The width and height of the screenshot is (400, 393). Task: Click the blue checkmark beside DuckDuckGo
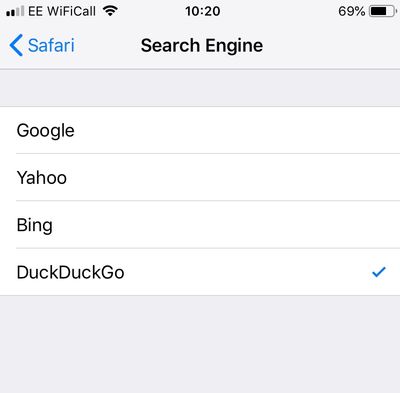pyautogui.click(x=379, y=272)
